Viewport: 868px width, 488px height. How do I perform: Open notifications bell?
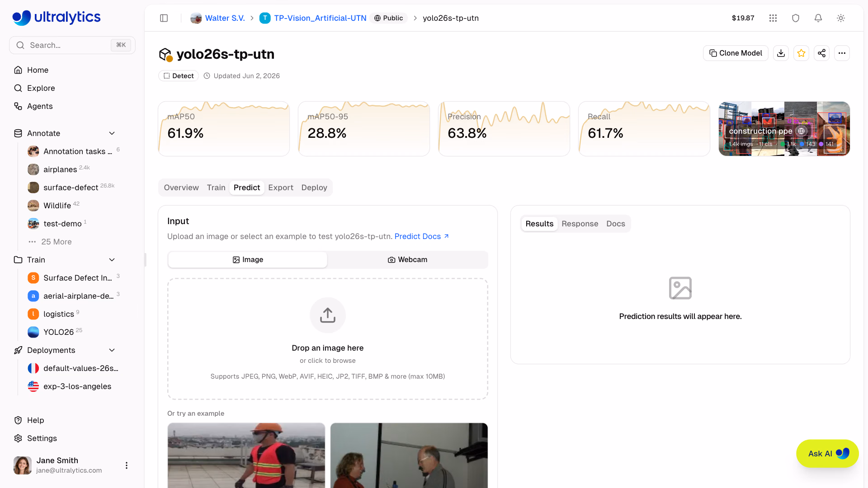pyautogui.click(x=818, y=18)
